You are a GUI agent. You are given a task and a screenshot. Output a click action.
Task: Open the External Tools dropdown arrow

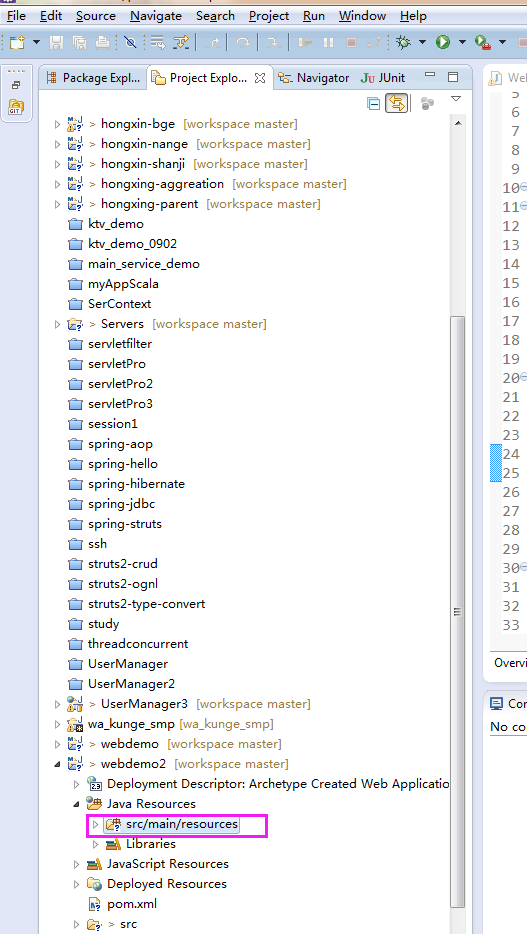click(502, 42)
